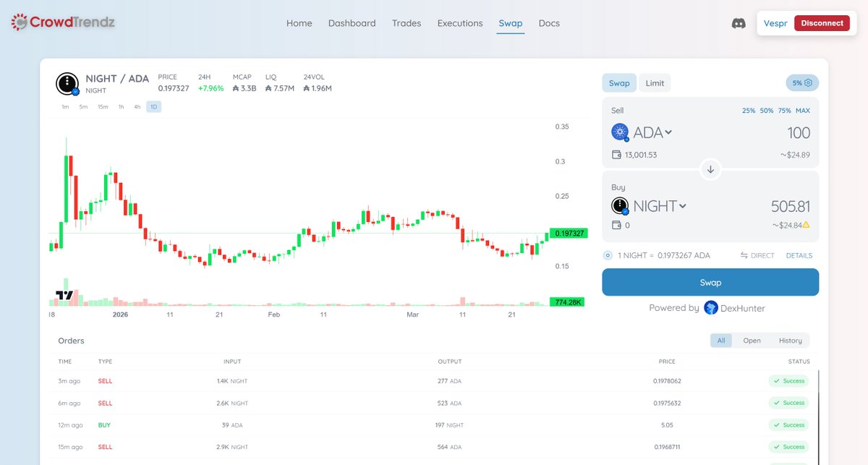Select the 15m chart timeframe
Screen dimensions: 868x465
[x=103, y=107]
